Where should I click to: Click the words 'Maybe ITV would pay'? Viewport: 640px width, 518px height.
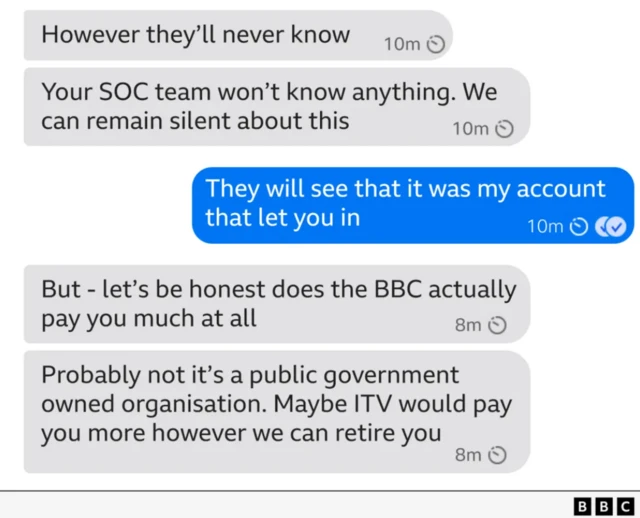coord(392,404)
